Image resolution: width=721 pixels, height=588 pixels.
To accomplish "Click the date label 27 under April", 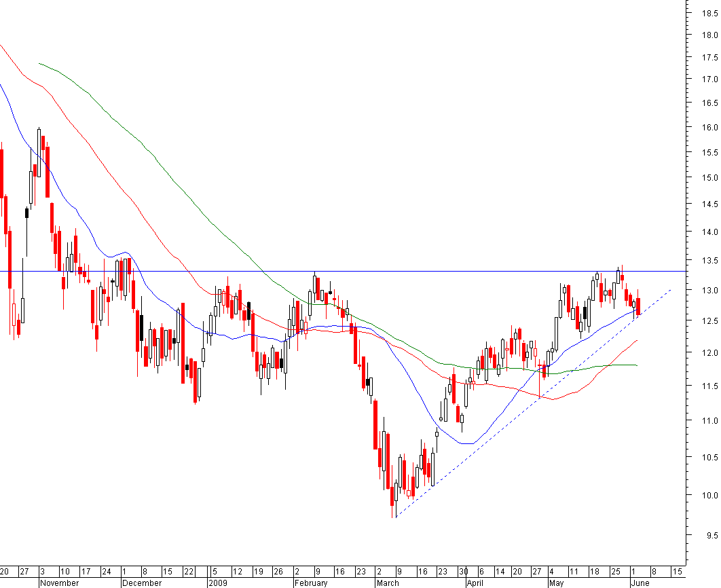I will [x=536, y=572].
